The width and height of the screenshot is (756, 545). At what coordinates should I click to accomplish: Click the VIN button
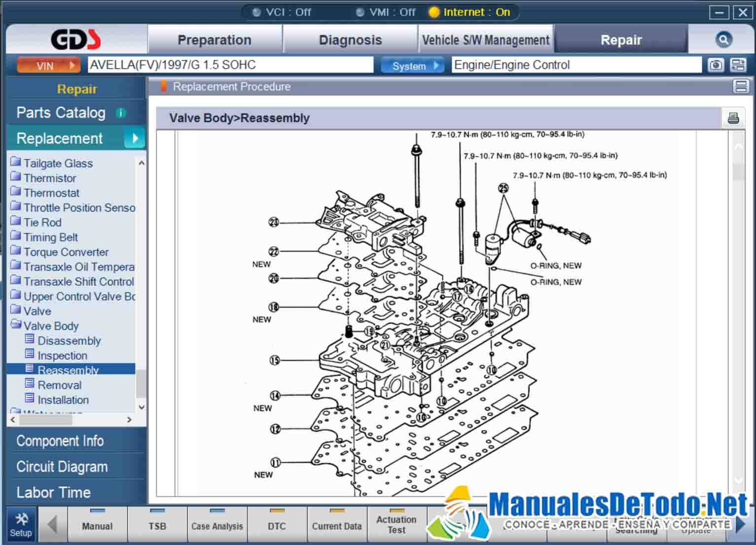pos(48,65)
